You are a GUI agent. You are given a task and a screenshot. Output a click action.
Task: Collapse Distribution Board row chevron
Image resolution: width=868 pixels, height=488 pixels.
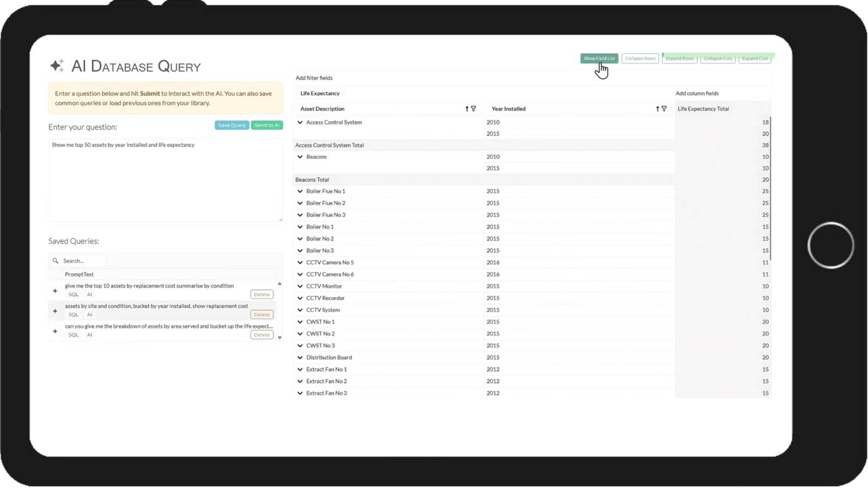(x=300, y=358)
